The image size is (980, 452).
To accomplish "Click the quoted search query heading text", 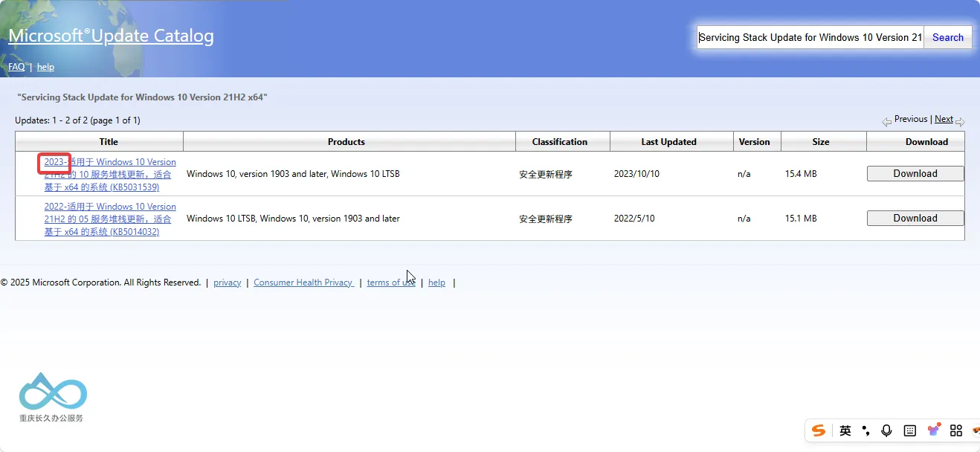I will pos(142,97).
